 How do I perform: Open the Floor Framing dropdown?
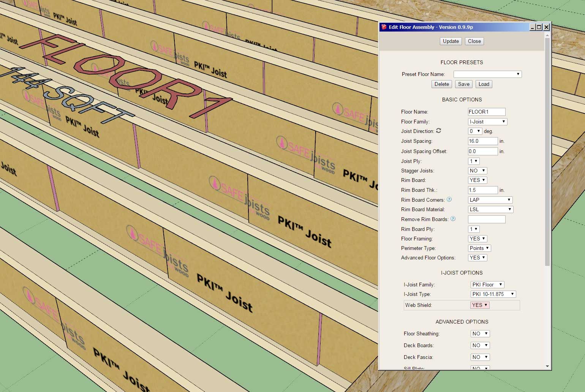(x=477, y=239)
